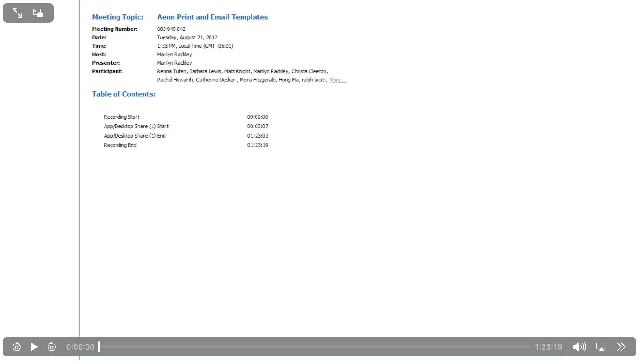Jump to App/Desktop Share (1) End entry
The height and width of the screenshot is (364, 639).
point(135,136)
